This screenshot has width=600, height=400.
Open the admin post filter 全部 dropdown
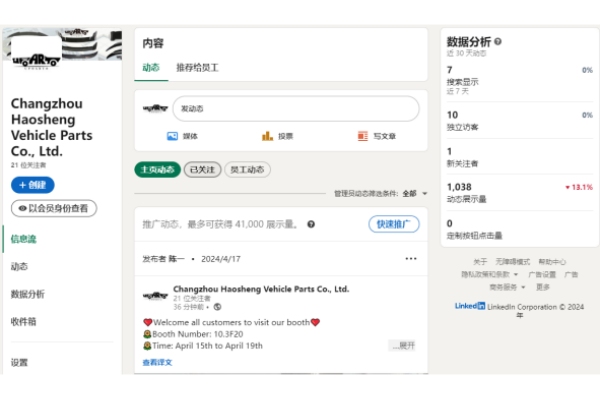(415, 194)
